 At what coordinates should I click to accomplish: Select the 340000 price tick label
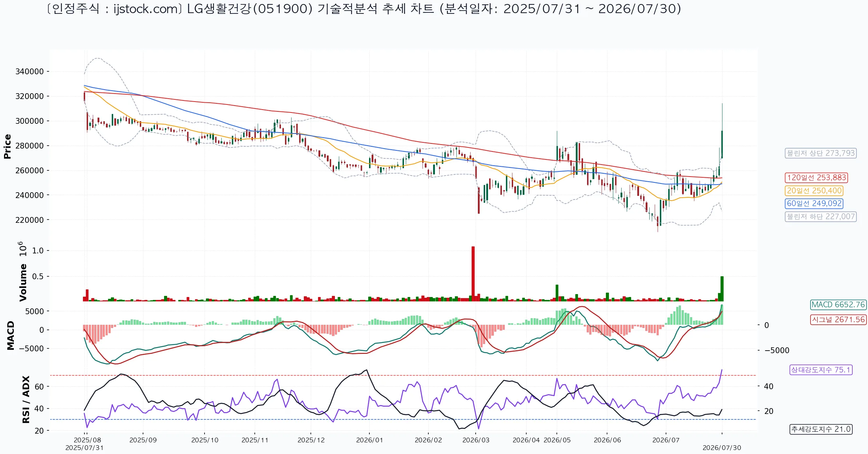pos(29,72)
